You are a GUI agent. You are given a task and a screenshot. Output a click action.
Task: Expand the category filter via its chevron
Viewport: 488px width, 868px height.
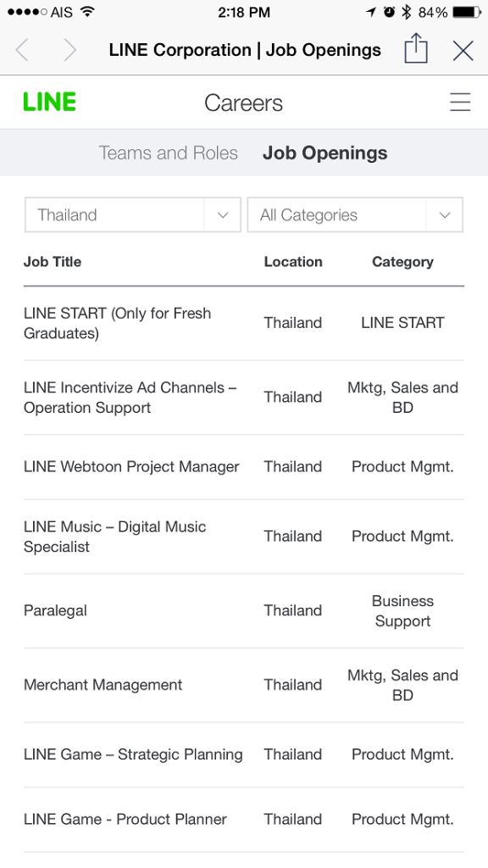[x=444, y=214]
